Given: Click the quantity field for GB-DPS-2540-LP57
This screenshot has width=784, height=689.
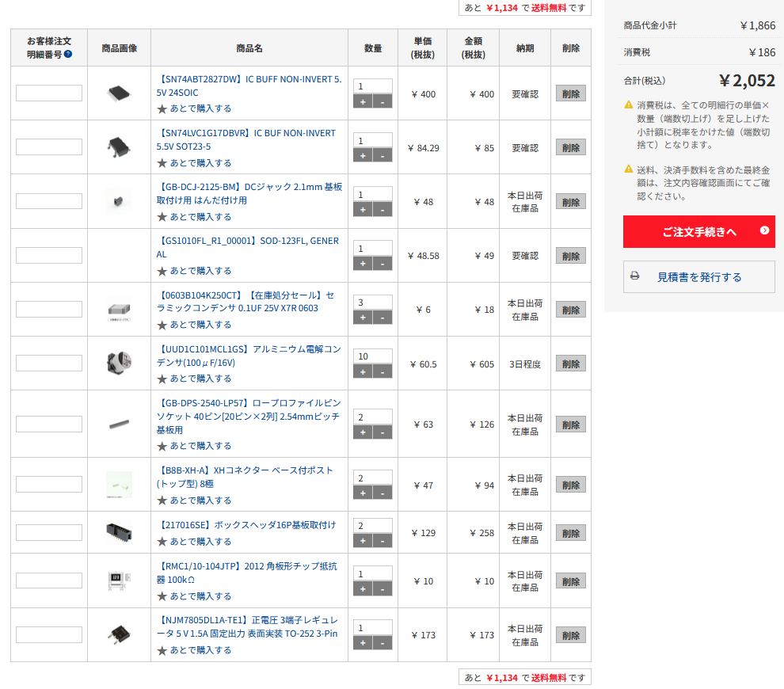Looking at the screenshot, I should click(372, 417).
